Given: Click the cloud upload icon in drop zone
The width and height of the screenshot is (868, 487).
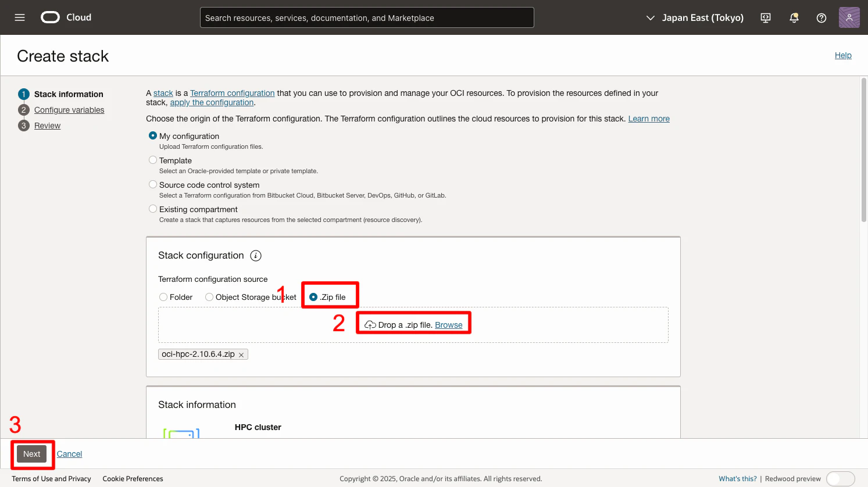Looking at the screenshot, I should point(370,325).
